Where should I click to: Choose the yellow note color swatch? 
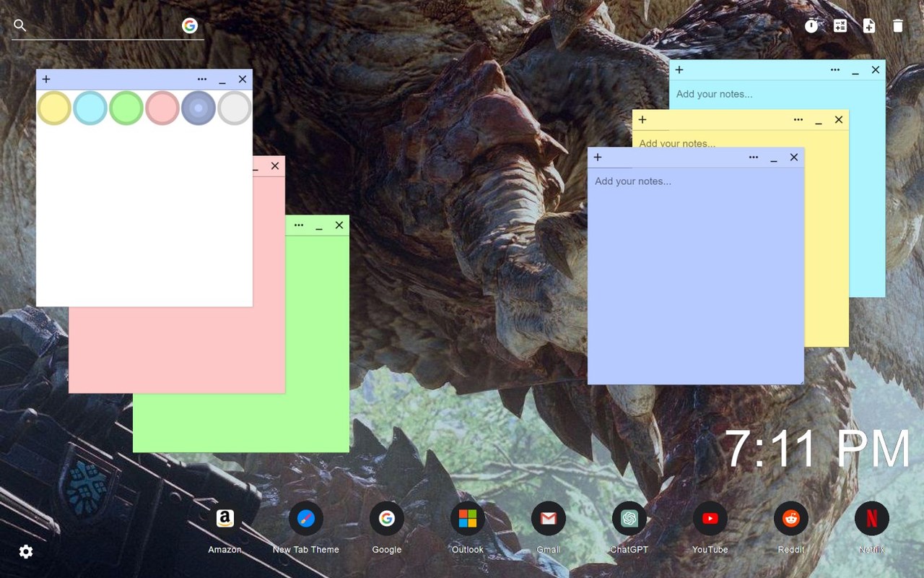pyautogui.click(x=54, y=108)
